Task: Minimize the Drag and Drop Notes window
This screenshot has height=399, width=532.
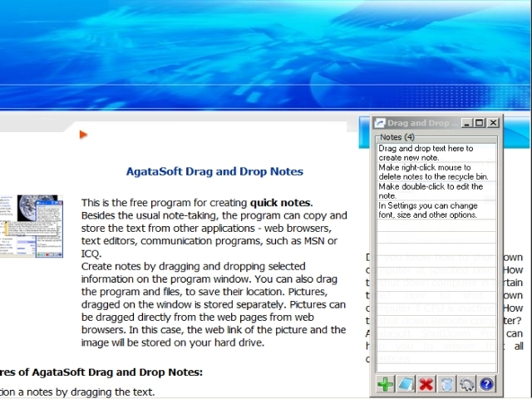Action: tap(468, 123)
